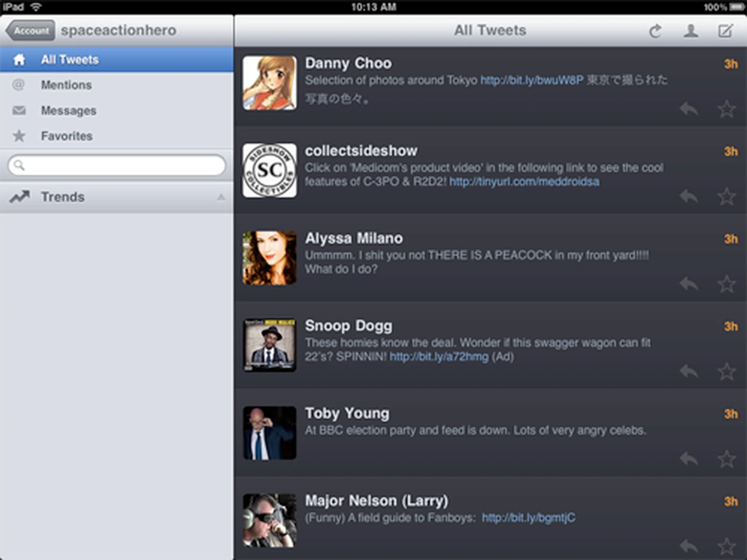This screenshot has width=747, height=560.
Task: Collapse the Trends section
Action: (x=221, y=197)
